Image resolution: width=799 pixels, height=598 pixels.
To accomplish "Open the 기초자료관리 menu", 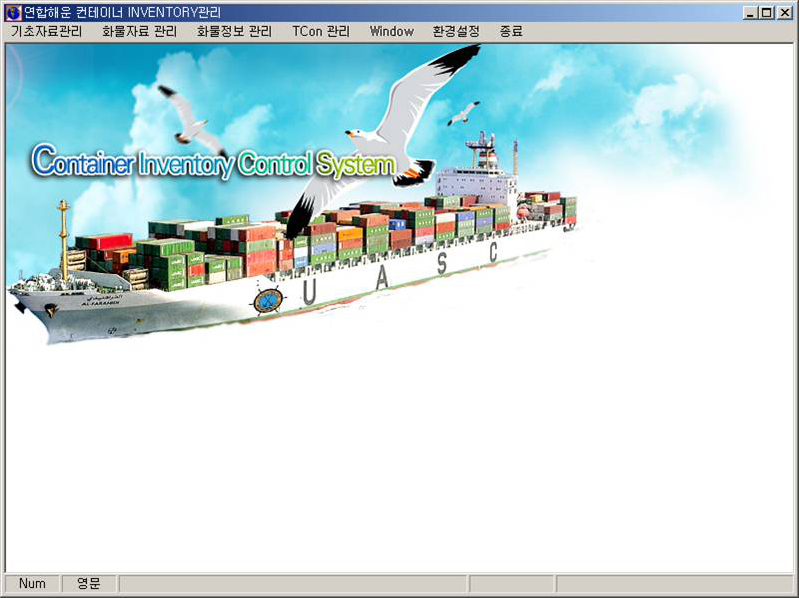I will (x=46, y=32).
